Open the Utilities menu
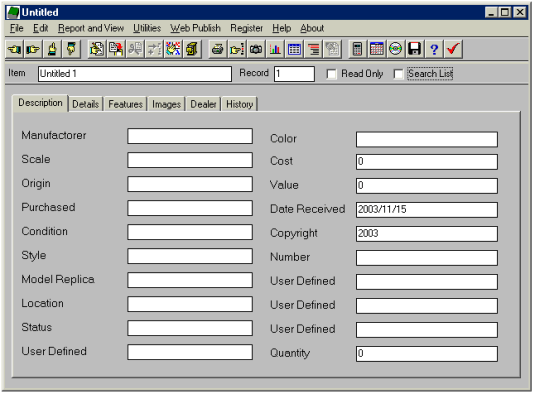This screenshot has width=535, height=394. tap(147, 28)
